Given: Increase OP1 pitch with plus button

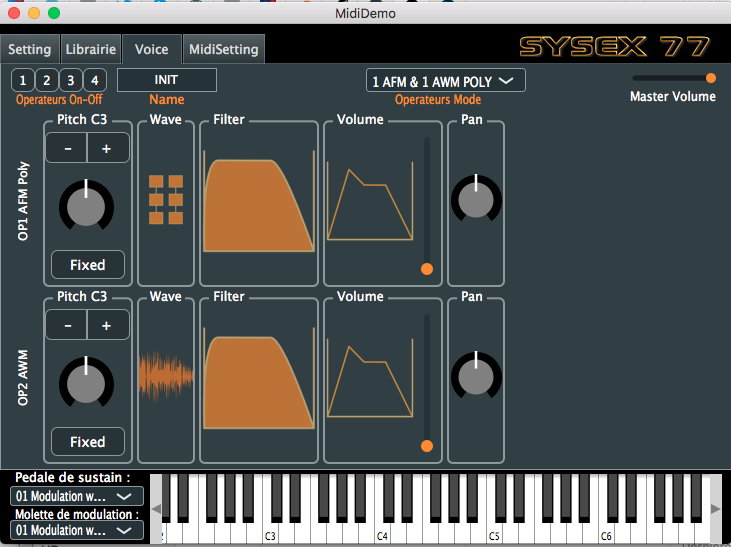Looking at the screenshot, I should [108, 148].
